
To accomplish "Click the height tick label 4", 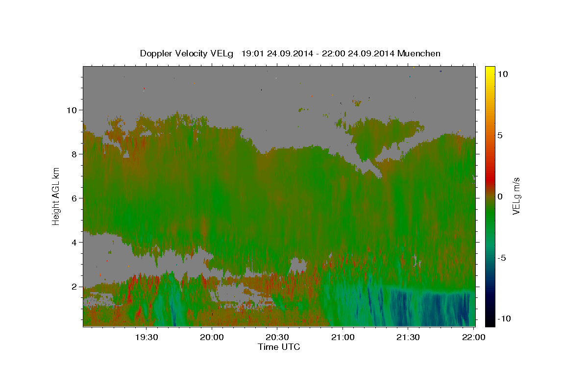I will (74, 242).
